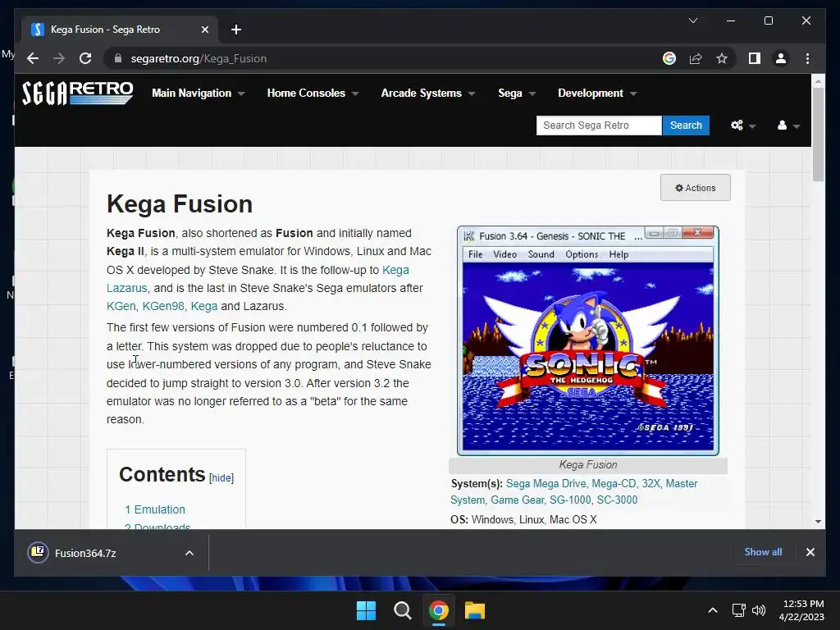Open the KGen link
Viewport: 840px width, 630px height.
[121, 306]
